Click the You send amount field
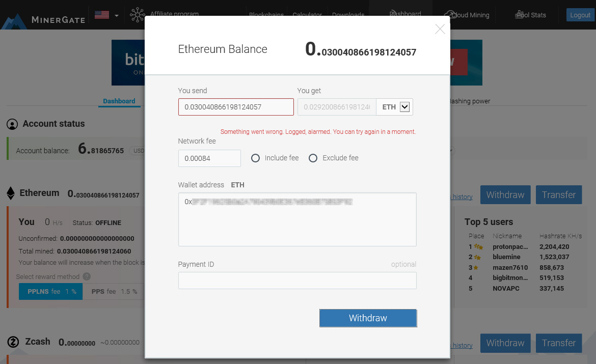596x364 pixels. [x=236, y=107]
